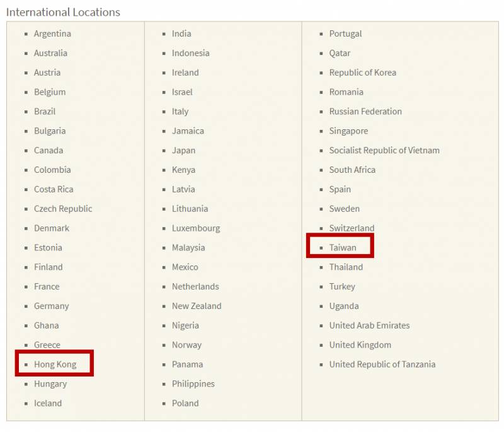The image size is (504, 432).
Task: Open the Poland location page
Action: pyautogui.click(x=185, y=404)
